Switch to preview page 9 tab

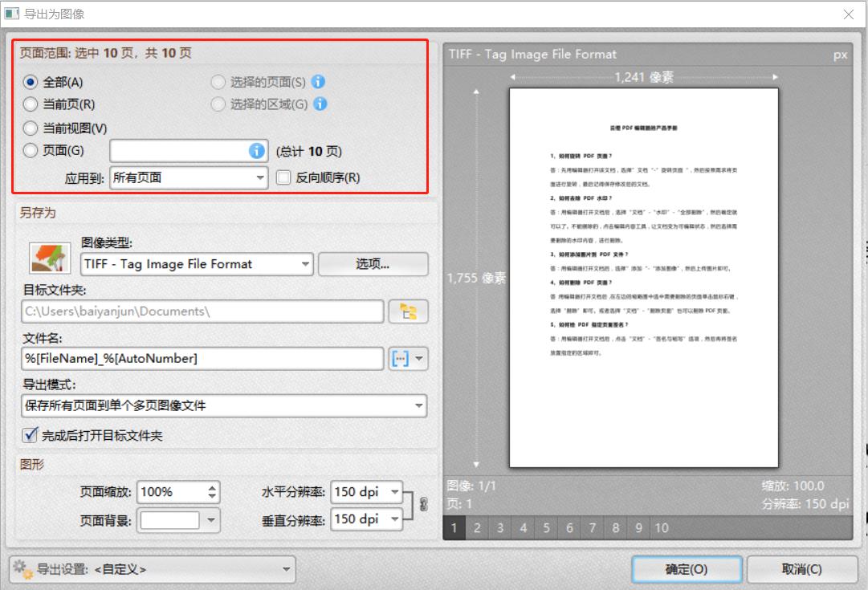pos(639,528)
